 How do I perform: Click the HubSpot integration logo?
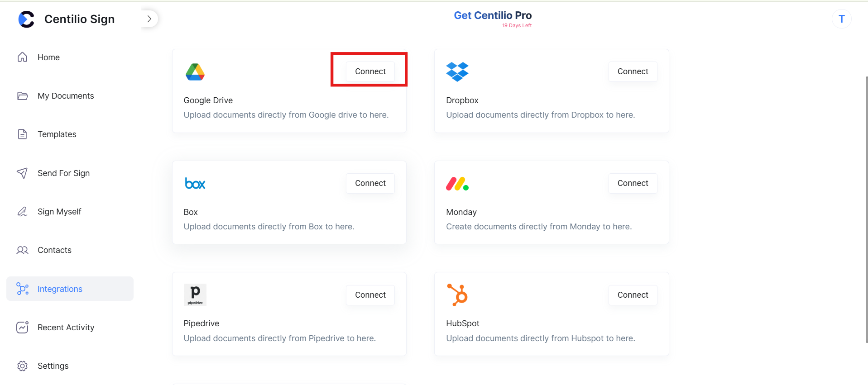click(457, 295)
